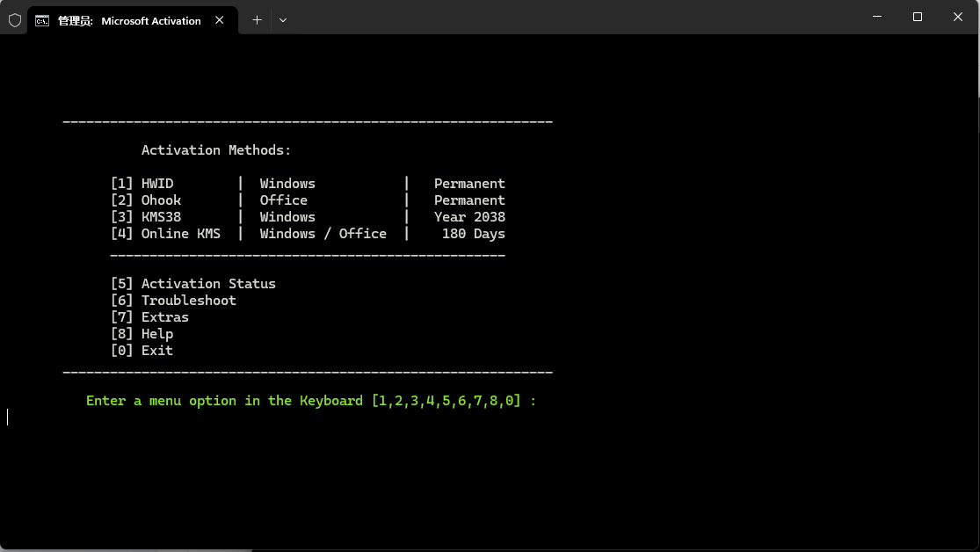980x552 pixels.
Task: Close the terminal window
Action: [957, 17]
